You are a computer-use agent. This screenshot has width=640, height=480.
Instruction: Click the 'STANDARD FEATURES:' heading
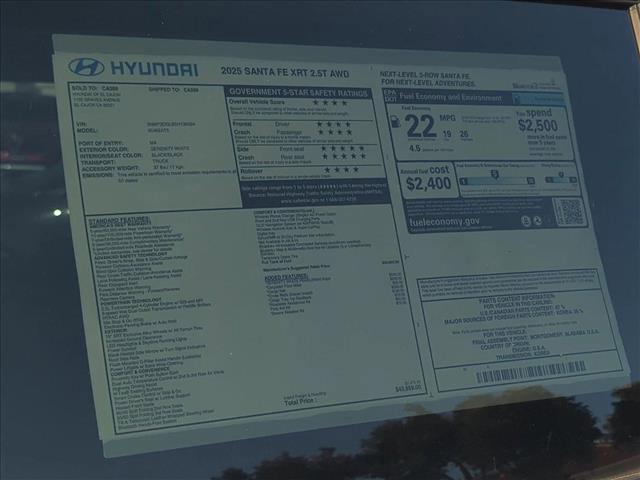119,221
